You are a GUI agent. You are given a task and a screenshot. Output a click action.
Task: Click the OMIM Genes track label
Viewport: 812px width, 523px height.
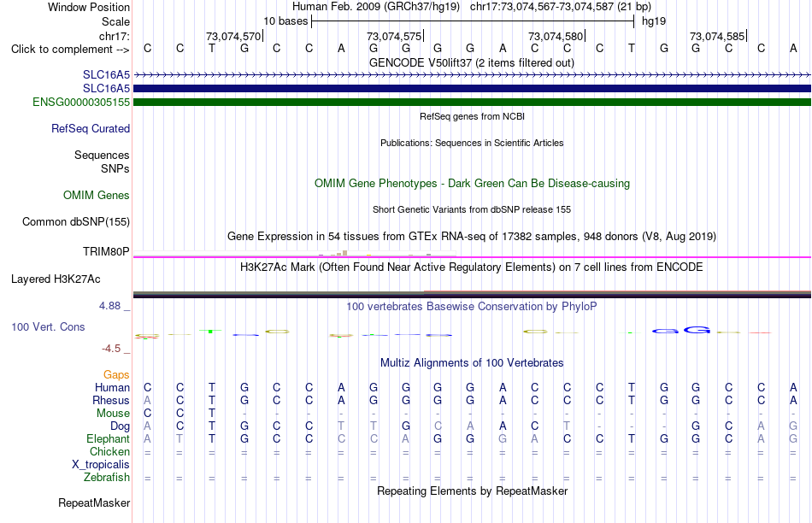tap(97, 195)
